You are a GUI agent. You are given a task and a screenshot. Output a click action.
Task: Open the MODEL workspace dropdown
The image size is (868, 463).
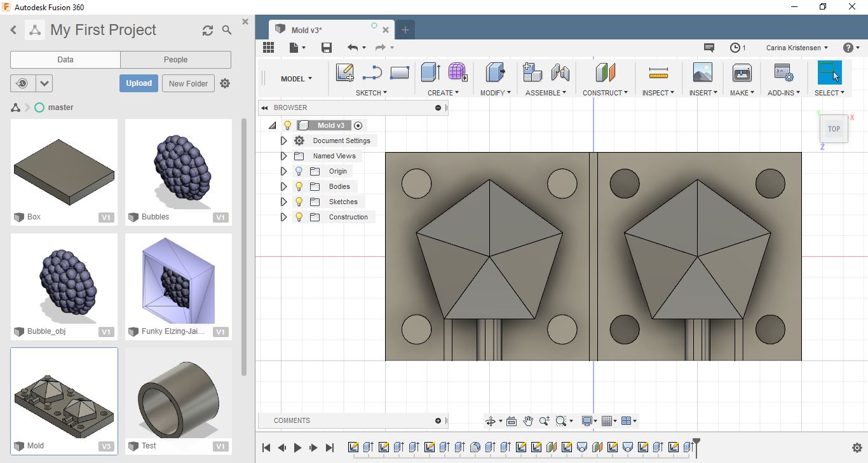click(x=296, y=79)
